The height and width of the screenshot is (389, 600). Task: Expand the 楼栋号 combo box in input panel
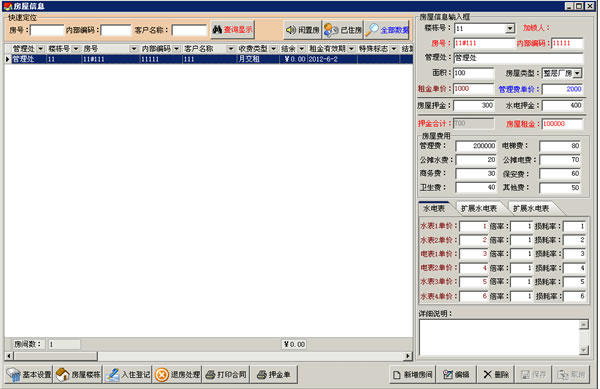[510, 29]
